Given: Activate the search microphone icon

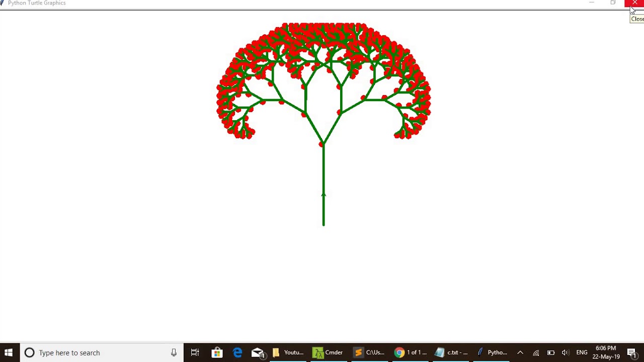Looking at the screenshot, I should tap(174, 352).
